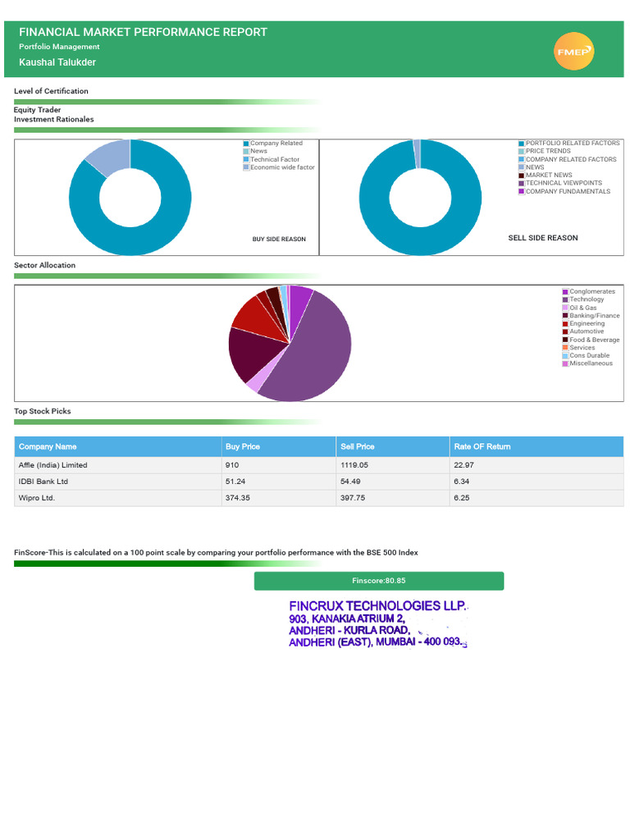Click the Technology legend swatch
Screen dimensions: 630x840
(565, 300)
